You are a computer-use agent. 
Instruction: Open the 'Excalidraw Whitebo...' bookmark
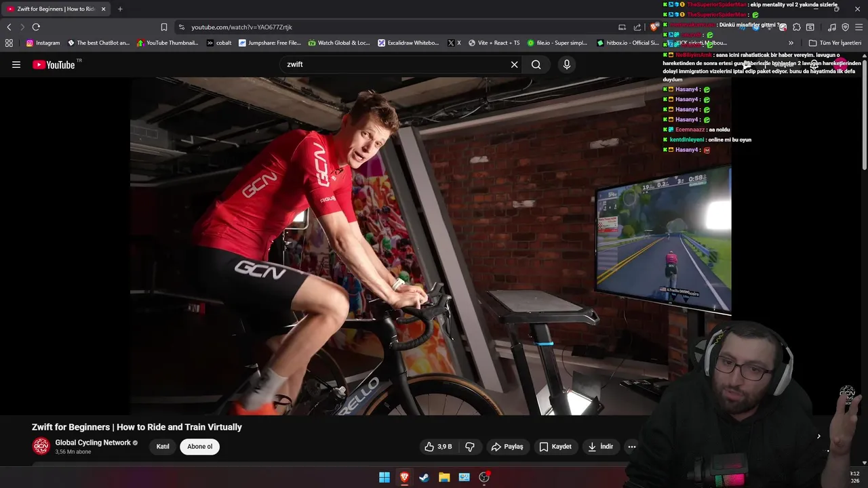click(409, 43)
